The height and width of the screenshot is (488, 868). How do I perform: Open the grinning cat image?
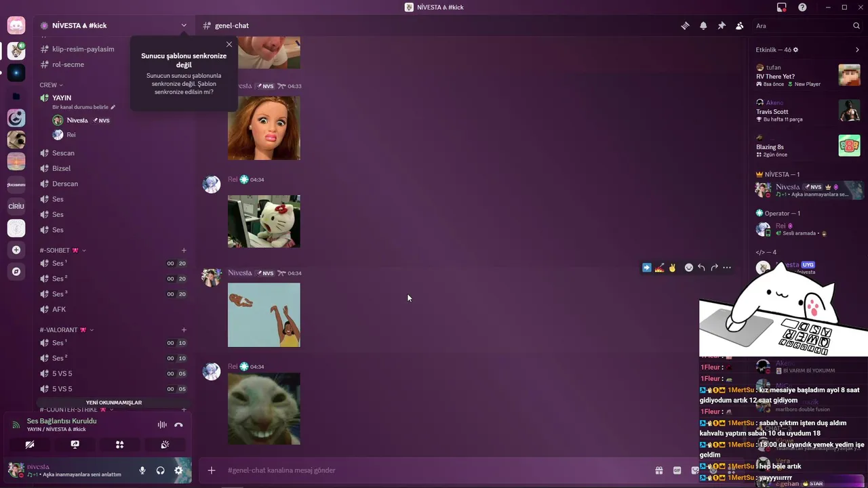(x=264, y=409)
